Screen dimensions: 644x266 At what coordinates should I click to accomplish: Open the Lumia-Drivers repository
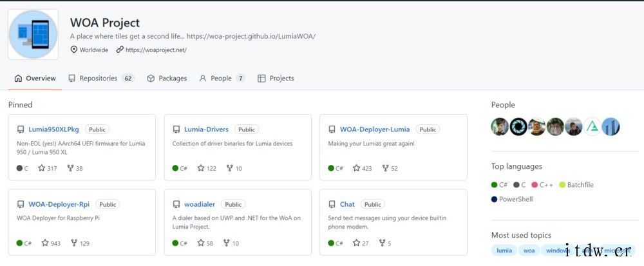coord(206,129)
